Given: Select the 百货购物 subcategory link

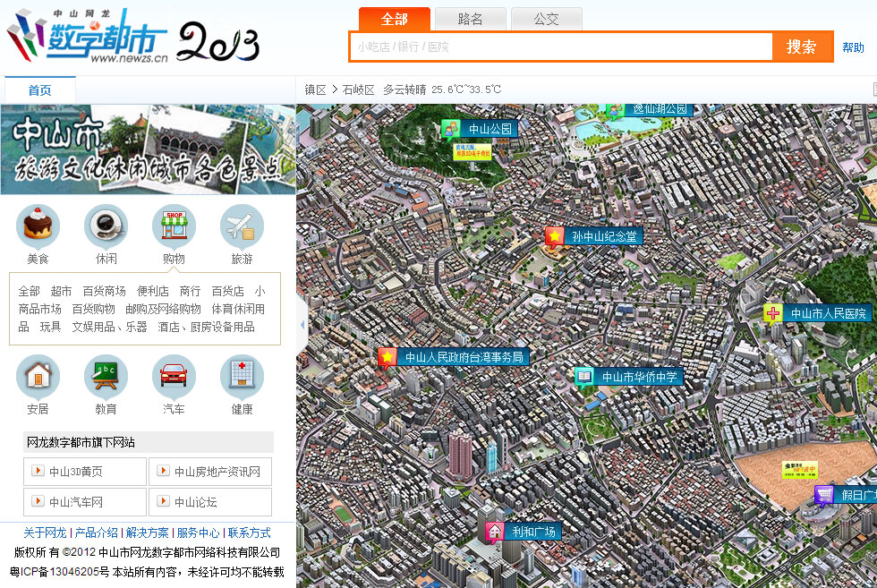Looking at the screenshot, I should [x=93, y=309].
